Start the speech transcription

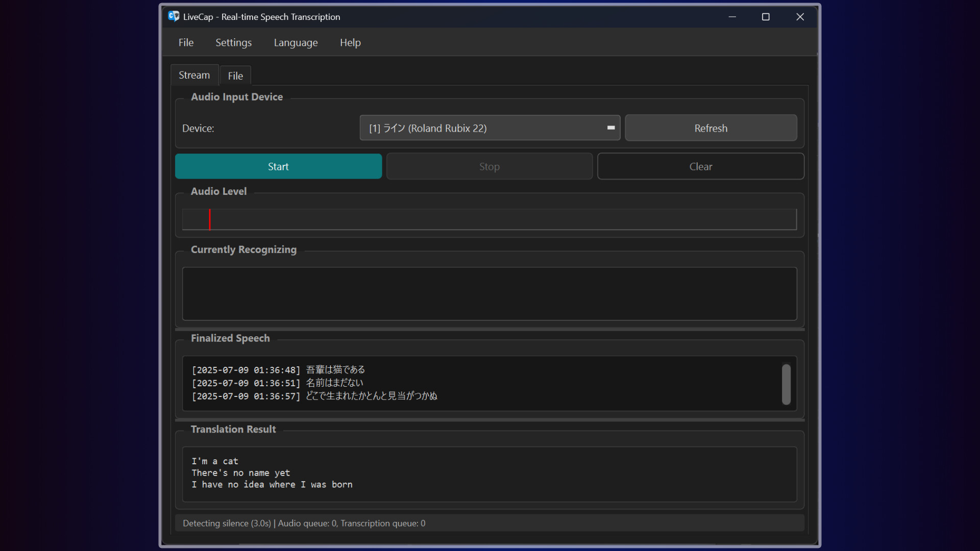pyautogui.click(x=278, y=166)
